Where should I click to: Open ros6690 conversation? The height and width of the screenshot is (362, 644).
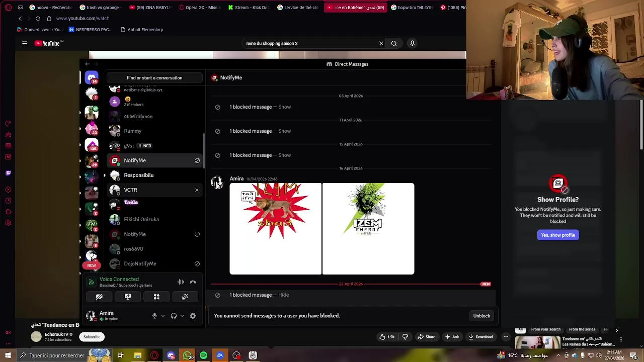[154, 249]
